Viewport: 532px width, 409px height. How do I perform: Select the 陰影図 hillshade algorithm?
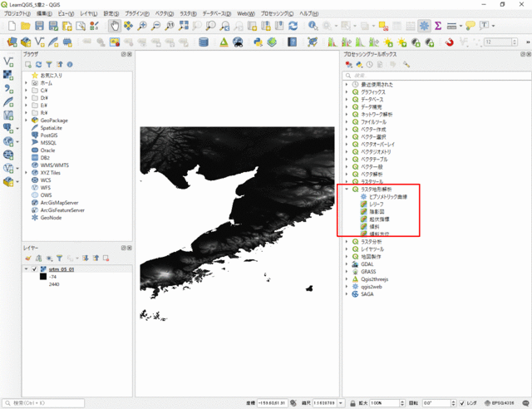(x=377, y=211)
